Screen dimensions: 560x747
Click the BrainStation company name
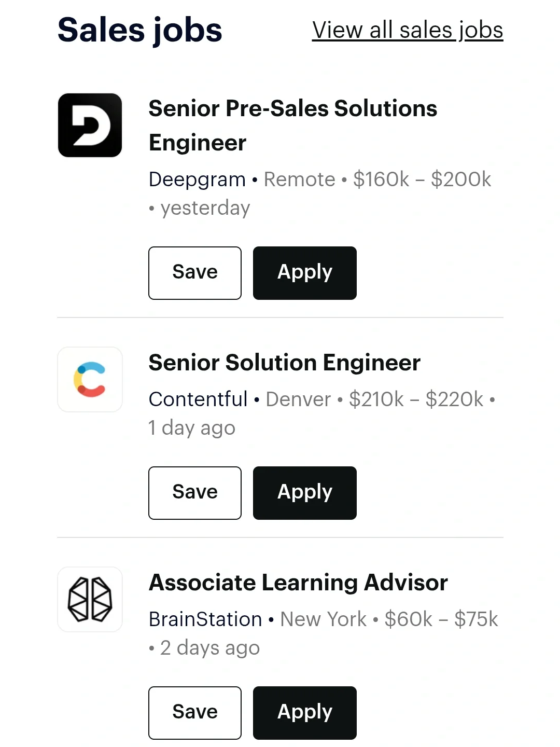coord(205,619)
